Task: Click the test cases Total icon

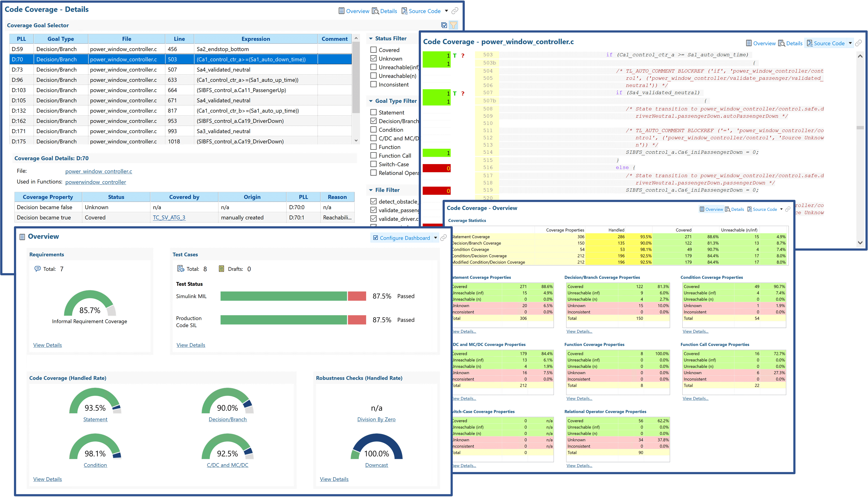Action: pyautogui.click(x=180, y=269)
